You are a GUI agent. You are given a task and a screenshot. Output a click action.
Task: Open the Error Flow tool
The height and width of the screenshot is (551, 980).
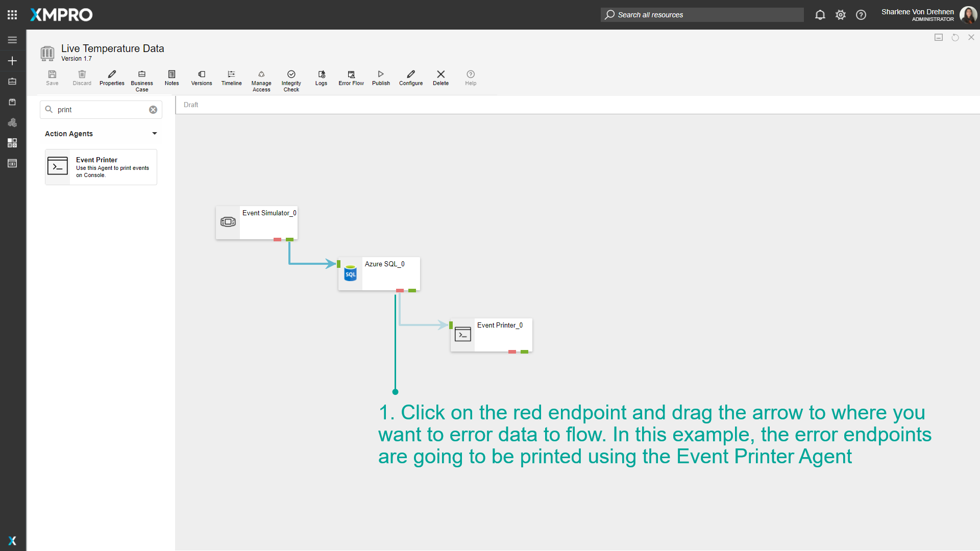351,78
